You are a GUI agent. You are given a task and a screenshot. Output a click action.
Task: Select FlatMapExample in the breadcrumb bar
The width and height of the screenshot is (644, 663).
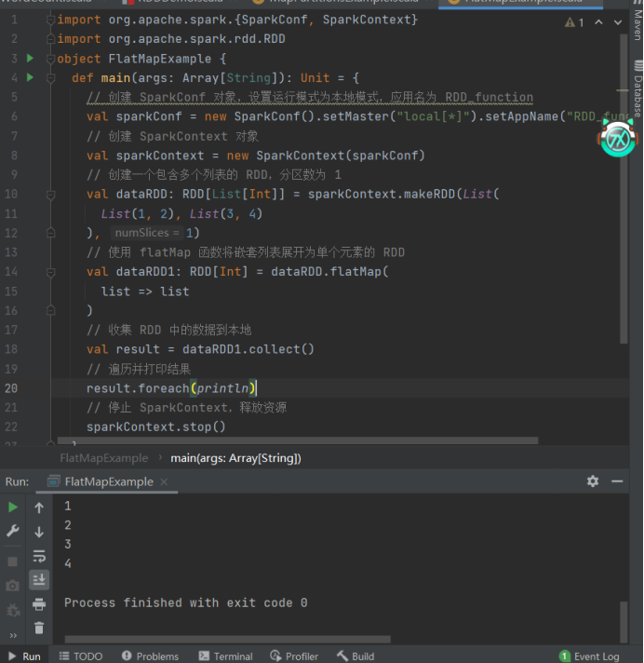104,458
